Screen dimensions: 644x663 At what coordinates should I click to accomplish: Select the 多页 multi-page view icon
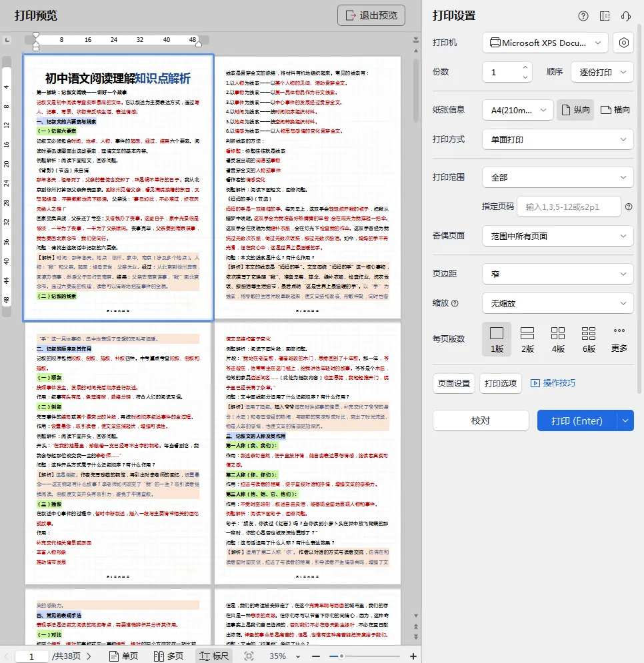click(x=166, y=656)
